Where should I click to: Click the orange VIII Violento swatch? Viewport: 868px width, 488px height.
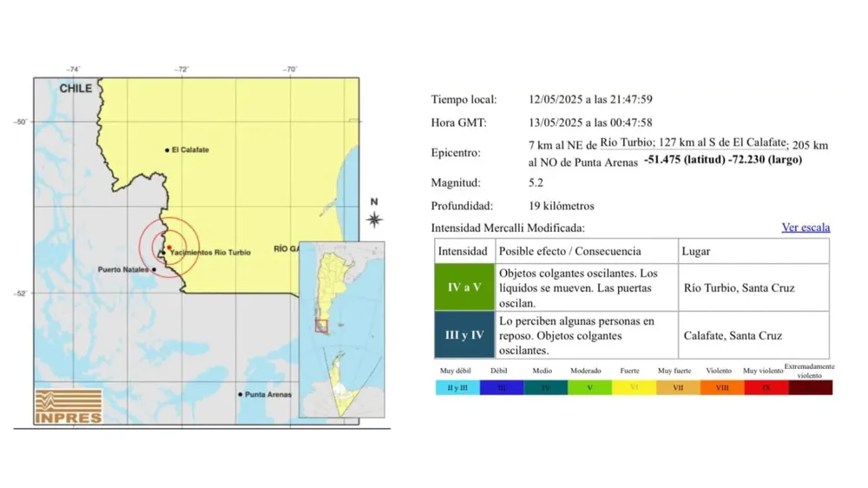coord(721,387)
